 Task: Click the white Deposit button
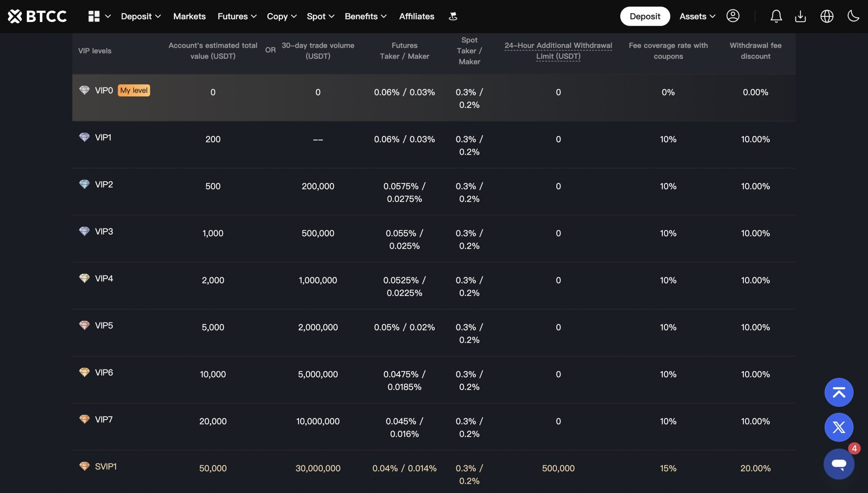(x=645, y=16)
